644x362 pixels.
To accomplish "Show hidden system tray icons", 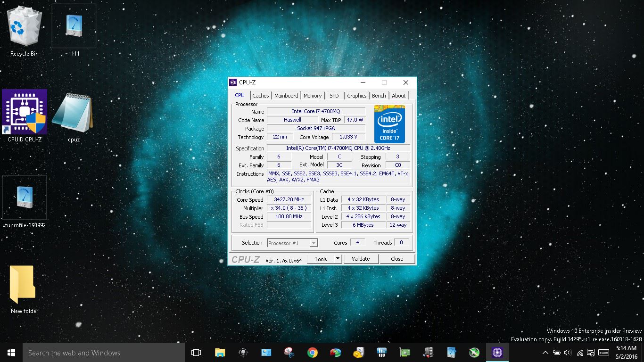I will (x=545, y=353).
